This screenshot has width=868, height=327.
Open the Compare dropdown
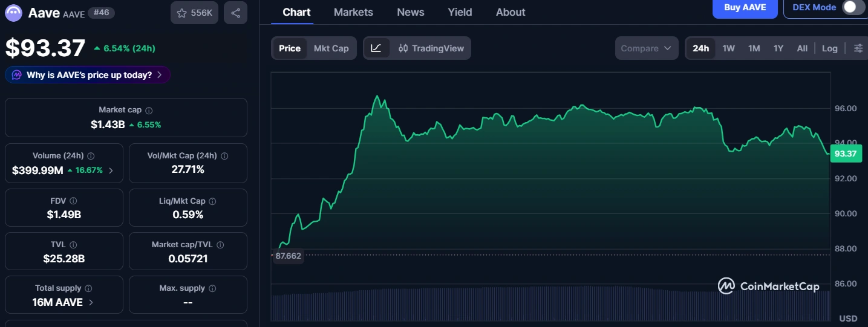coord(647,48)
